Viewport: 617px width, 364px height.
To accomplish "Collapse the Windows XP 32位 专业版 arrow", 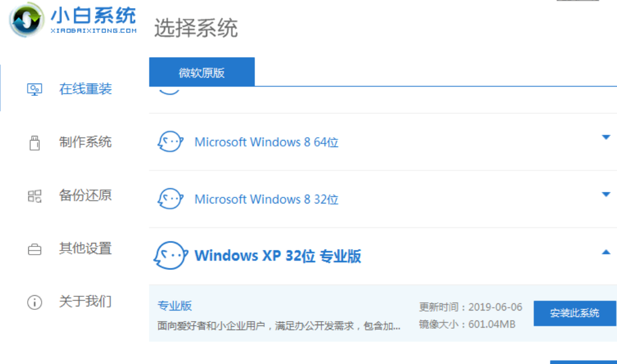I will pyautogui.click(x=606, y=252).
